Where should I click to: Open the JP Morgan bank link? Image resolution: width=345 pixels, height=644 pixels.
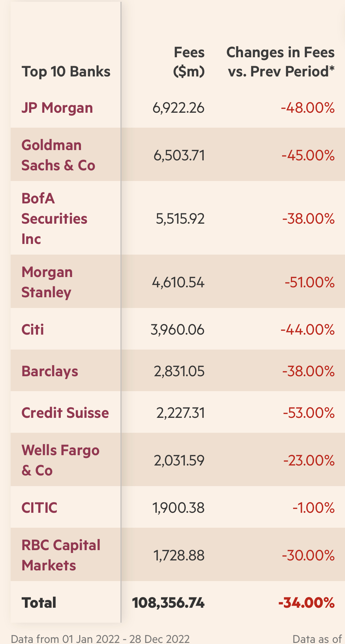pyautogui.click(x=57, y=108)
